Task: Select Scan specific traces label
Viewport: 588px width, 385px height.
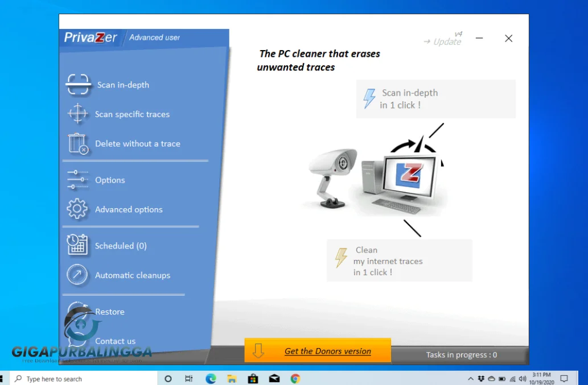Action: point(132,114)
